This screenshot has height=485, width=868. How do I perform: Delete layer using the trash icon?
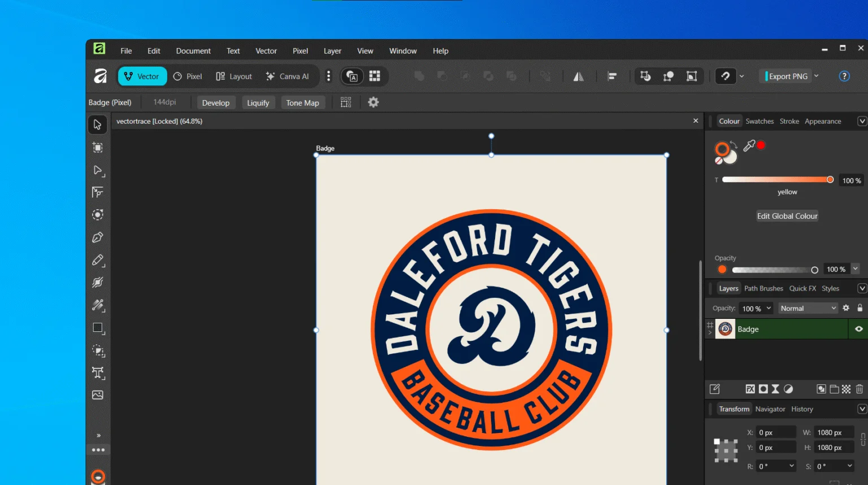coord(859,389)
